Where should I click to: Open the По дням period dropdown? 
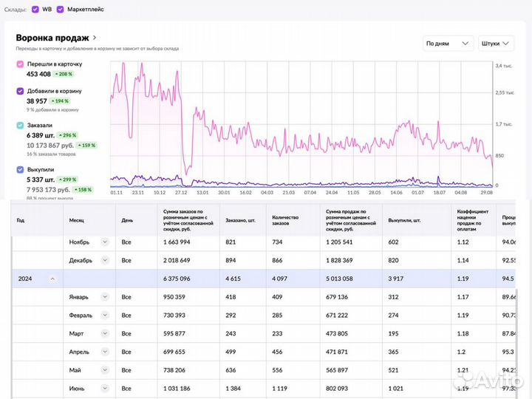448,43
